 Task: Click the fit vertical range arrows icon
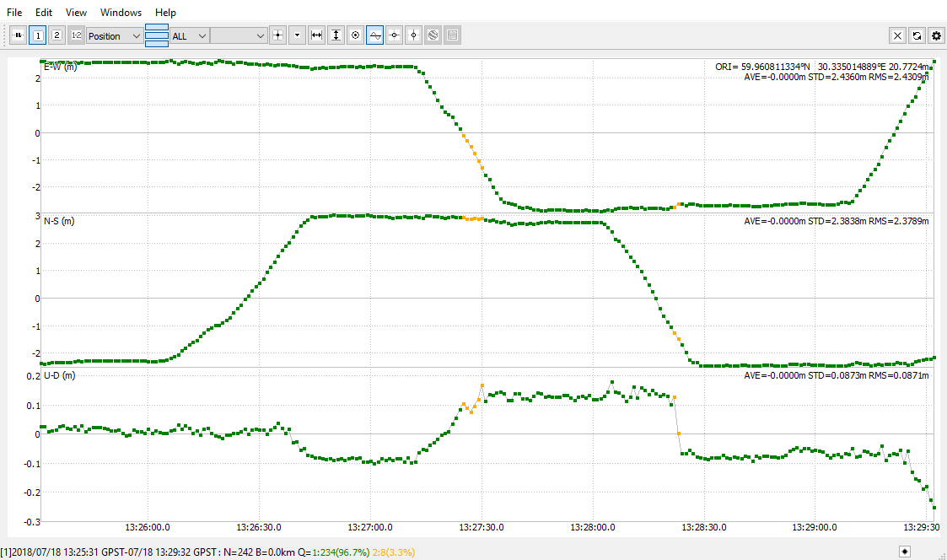click(x=336, y=35)
